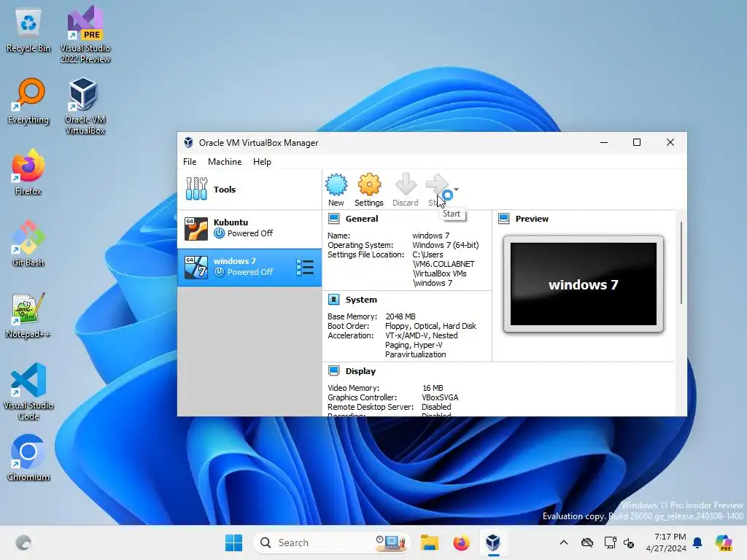This screenshot has width=747, height=560.
Task: Open Firefox from the taskbar
Action: (461, 542)
